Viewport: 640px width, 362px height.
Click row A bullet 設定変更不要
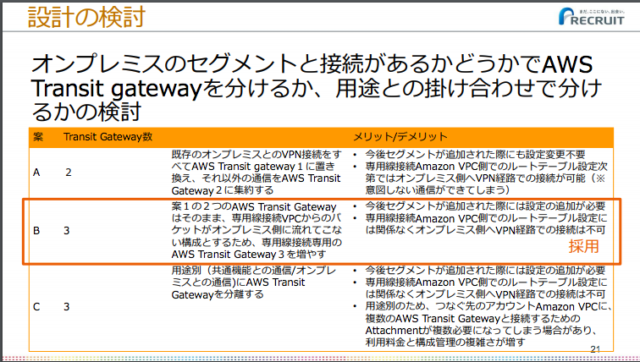(x=475, y=154)
